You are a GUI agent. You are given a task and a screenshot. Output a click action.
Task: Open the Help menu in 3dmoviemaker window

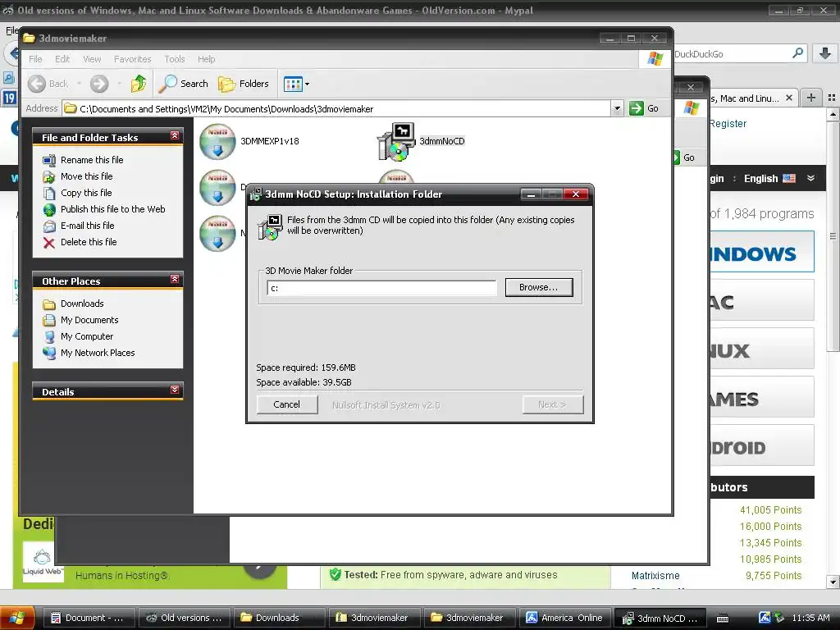(206, 59)
